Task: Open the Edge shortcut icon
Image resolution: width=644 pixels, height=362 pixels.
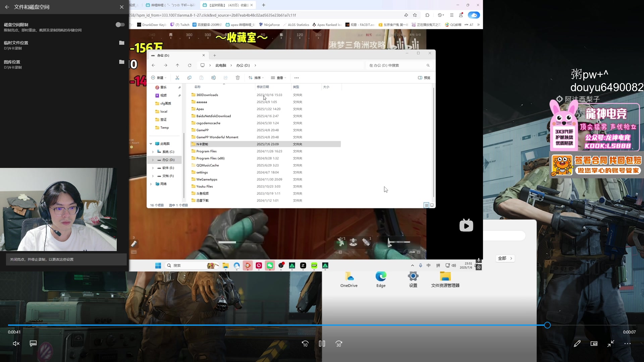Action: tap(381, 280)
